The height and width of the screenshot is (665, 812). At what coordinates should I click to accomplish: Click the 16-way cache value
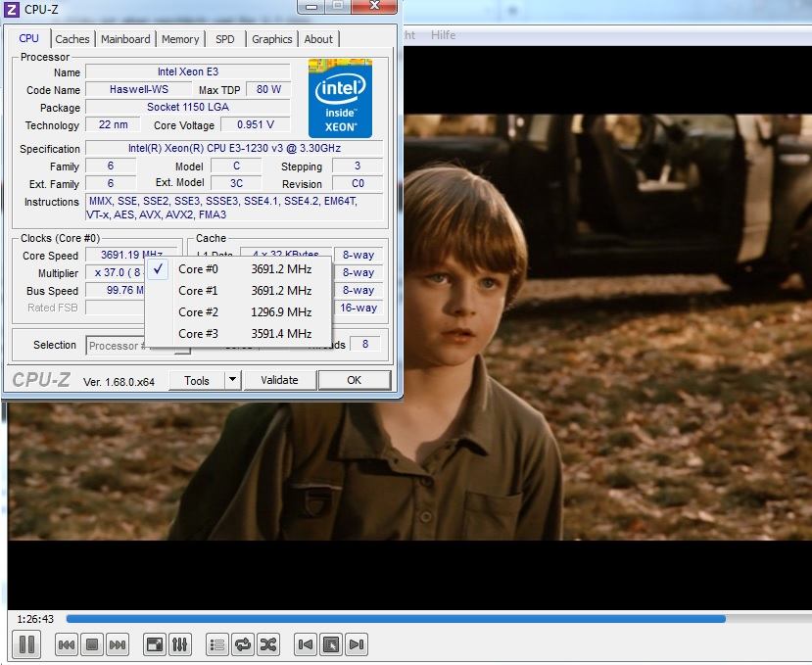[358, 308]
